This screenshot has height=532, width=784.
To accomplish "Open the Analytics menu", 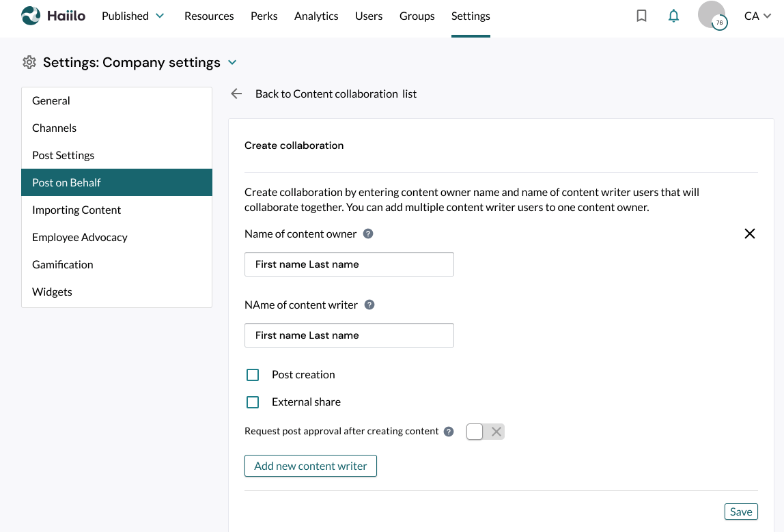I will [316, 16].
